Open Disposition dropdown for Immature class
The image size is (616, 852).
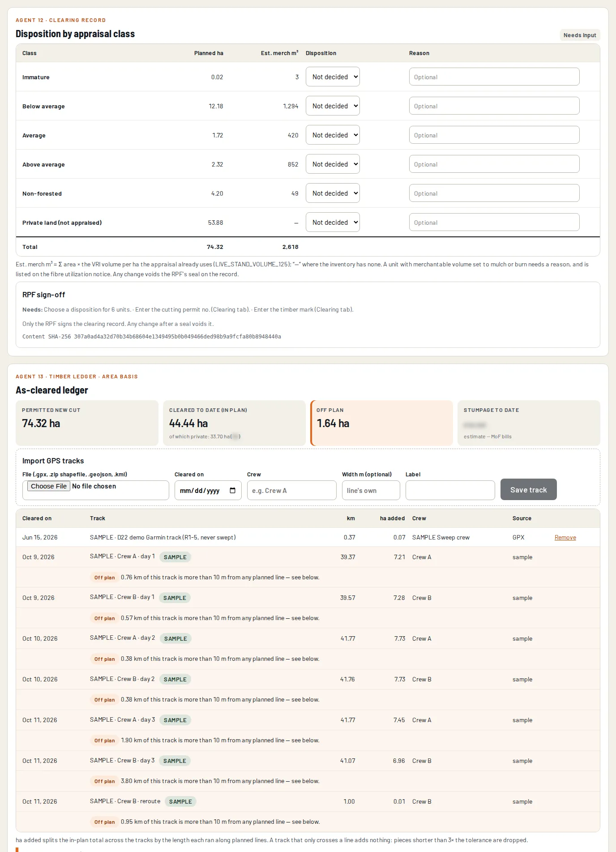[333, 77]
